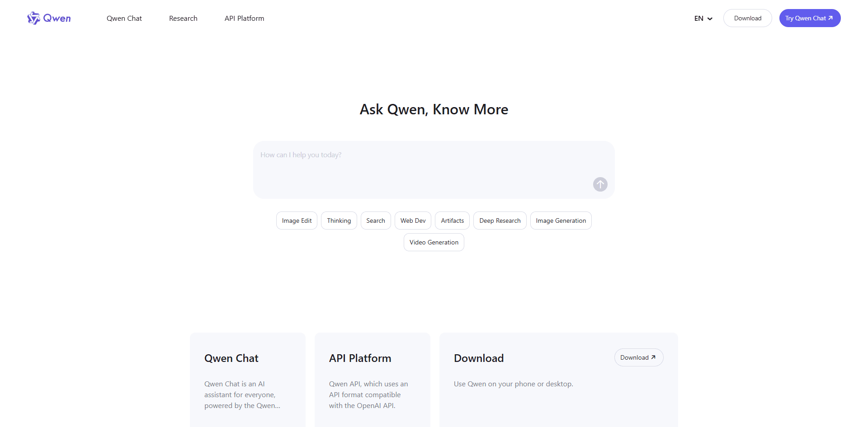Choose the Video Generation chip

(434, 242)
